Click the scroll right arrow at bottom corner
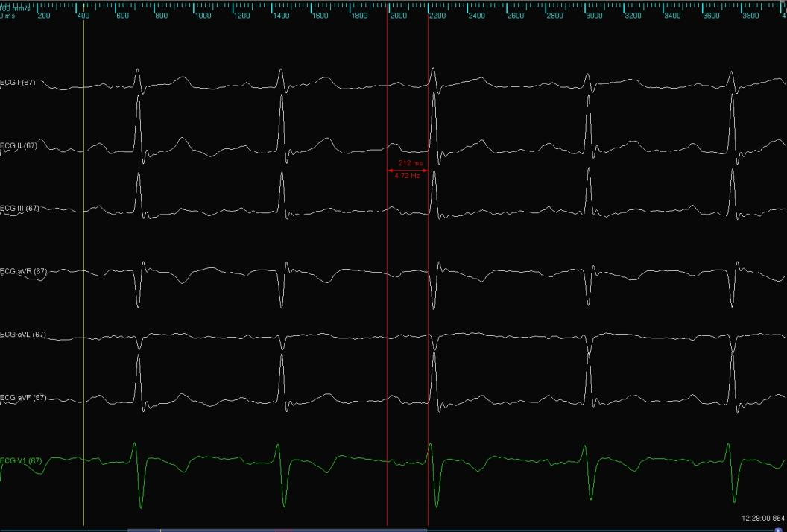This screenshot has width=787, height=532. tap(781, 528)
